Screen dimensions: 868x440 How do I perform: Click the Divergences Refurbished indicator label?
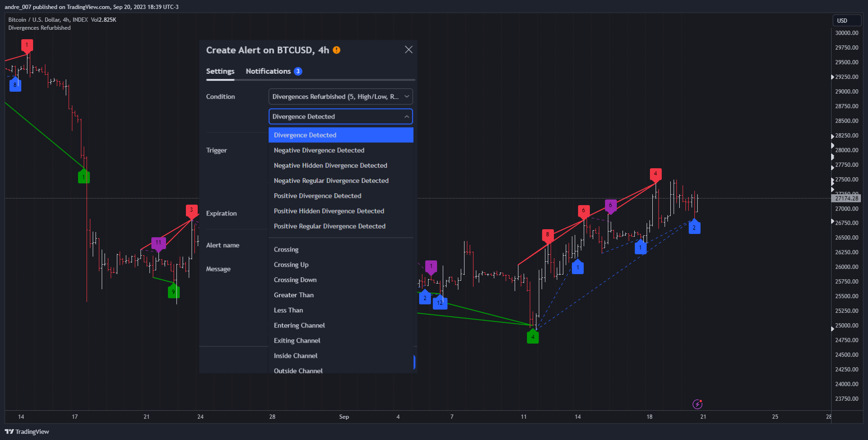(39, 28)
